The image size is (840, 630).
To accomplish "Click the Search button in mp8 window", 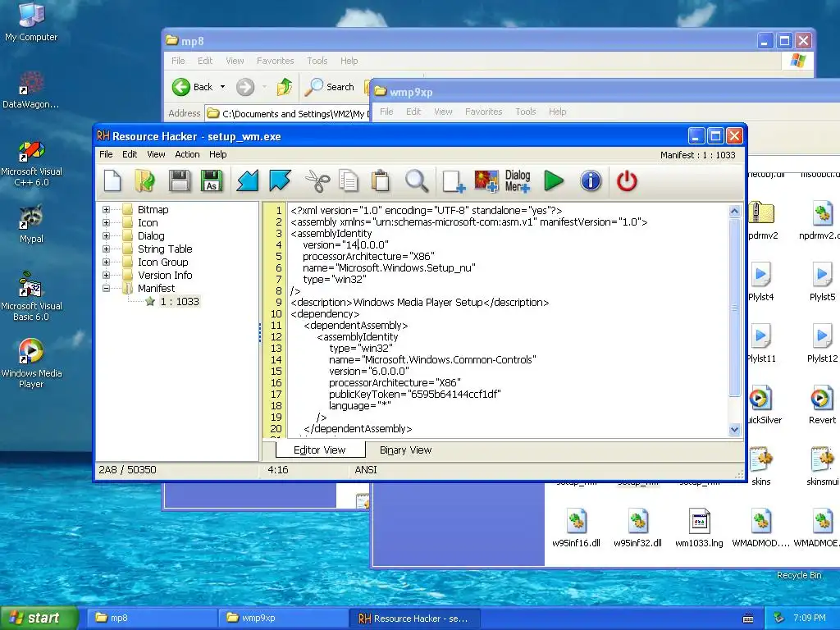I will pyautogui.click(x=330, y=87).
